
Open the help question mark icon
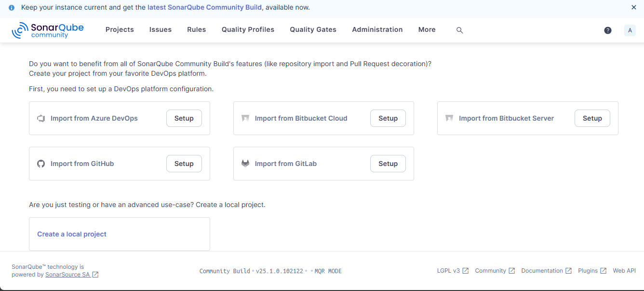[607, 30]
